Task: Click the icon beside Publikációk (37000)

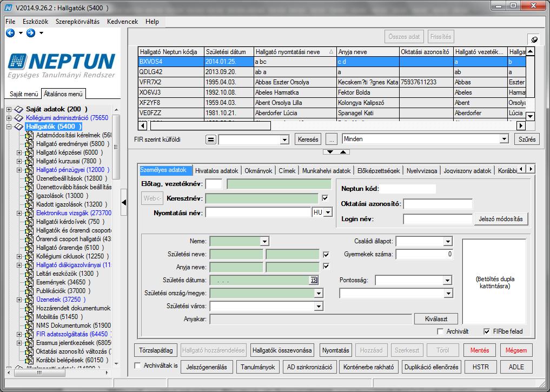Action: [x=29, y=291]
